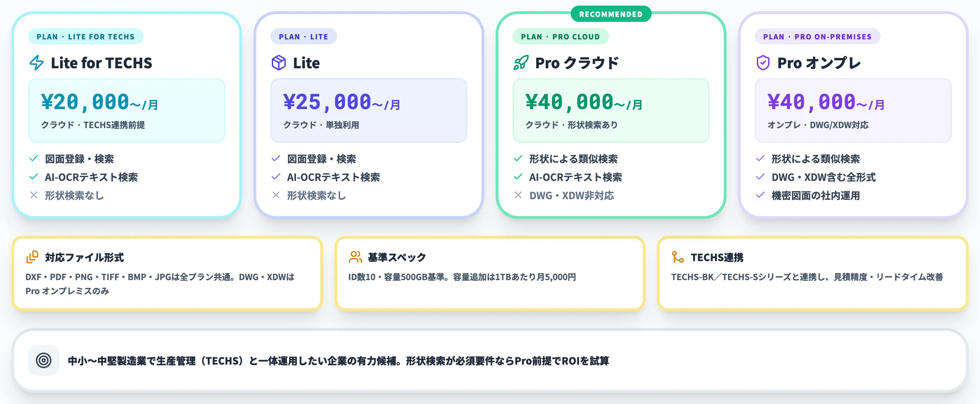Click the X mark beside DWG・XDW非対応
The width and height of the screenshot is (980, 404).
click(x=518, y=195)
